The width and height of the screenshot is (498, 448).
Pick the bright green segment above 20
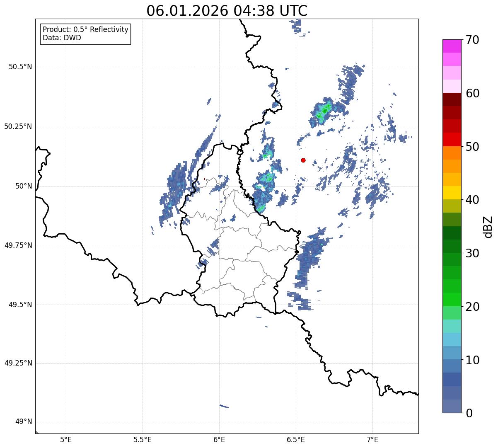pos(452,299)
